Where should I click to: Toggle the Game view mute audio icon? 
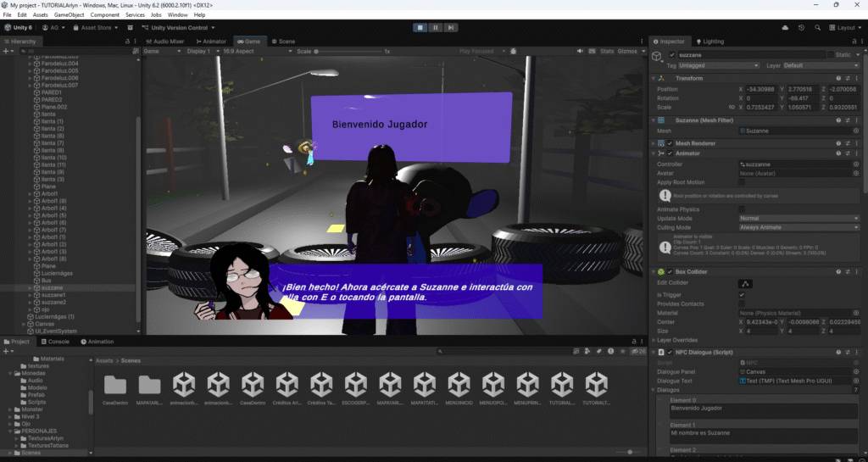coord(580,51)
